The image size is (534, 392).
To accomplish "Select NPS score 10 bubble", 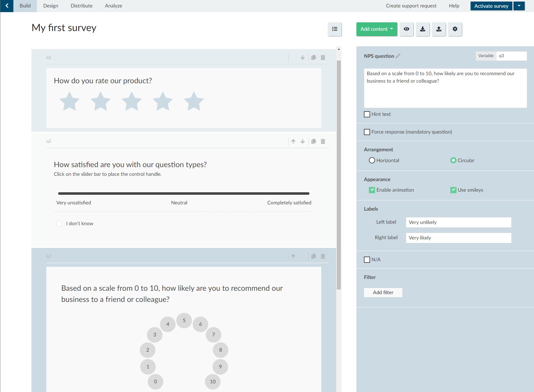I will [x=213, y=382].
